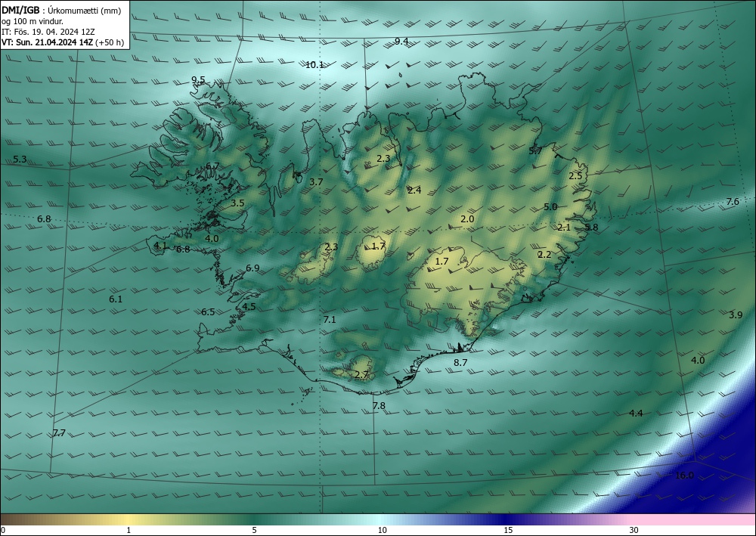Select the initial time 'IT: Fös. 19. 04. 2024 12Z'
Viewport: 756px width, 536px height.
coord(48,32)
